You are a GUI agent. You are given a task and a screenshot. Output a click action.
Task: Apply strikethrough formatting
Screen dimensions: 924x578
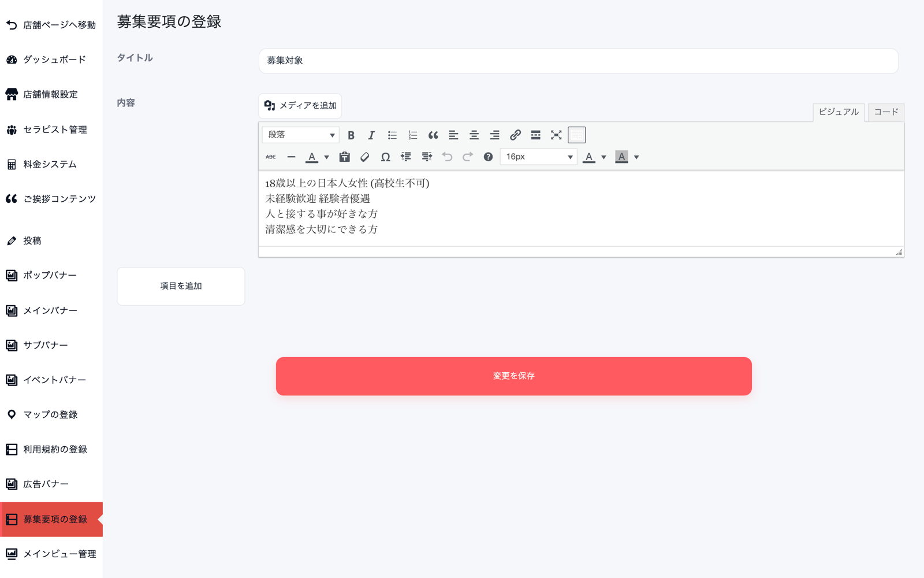pyautogui.click(x=271, y=157)
